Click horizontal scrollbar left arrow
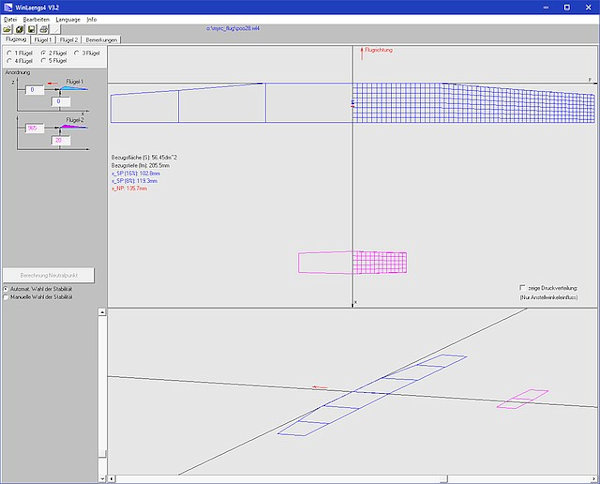Screen dimensions: 600x484 pos(111,479)
